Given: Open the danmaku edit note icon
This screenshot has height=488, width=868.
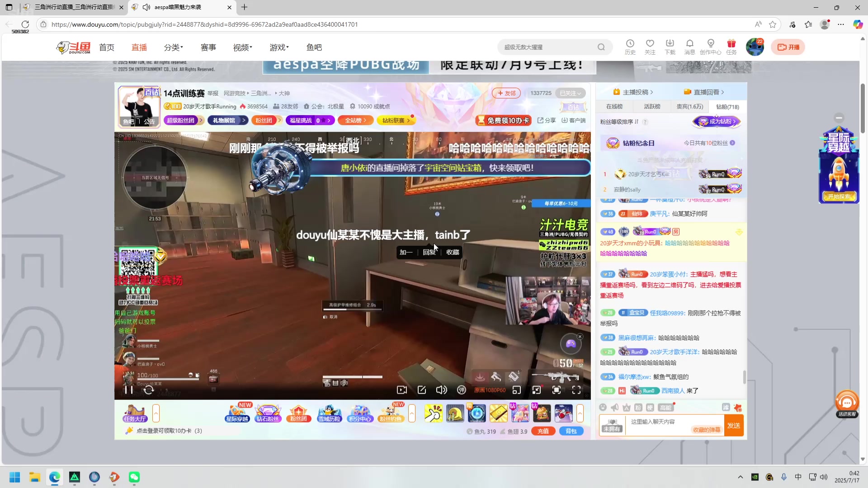Looking at the screenshot, I should (422, 390).
